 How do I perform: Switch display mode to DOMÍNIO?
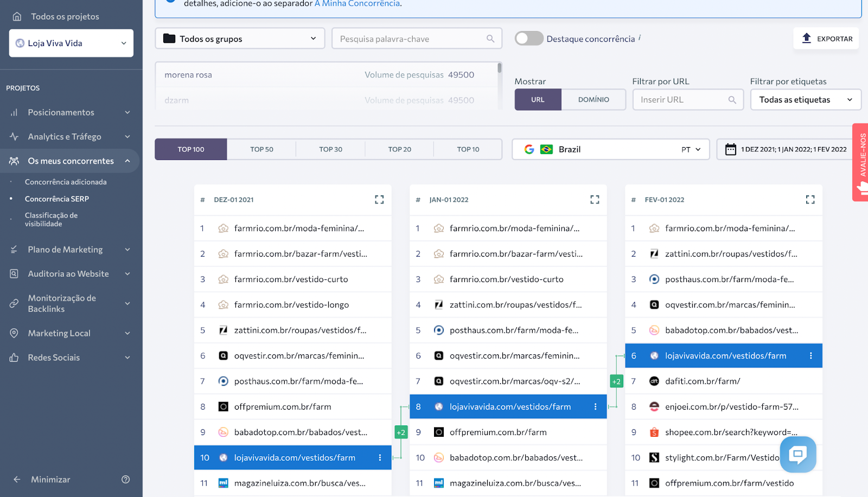[x=593, y=100]
